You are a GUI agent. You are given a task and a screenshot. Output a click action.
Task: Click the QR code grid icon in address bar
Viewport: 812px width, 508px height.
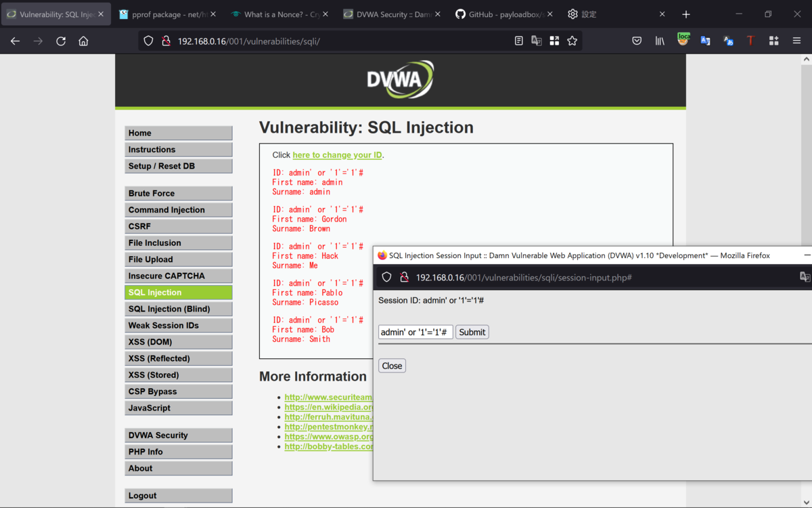click(x=554, y=41)
